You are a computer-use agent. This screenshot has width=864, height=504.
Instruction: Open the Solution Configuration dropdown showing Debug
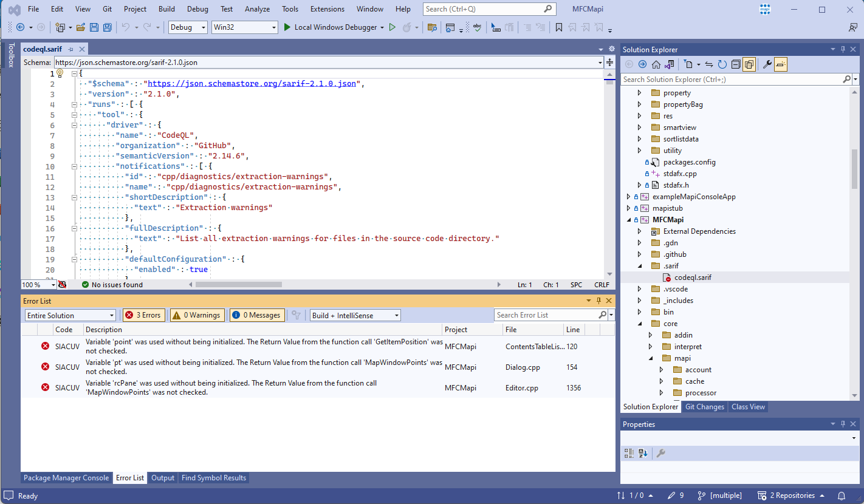tap(187, 27)
